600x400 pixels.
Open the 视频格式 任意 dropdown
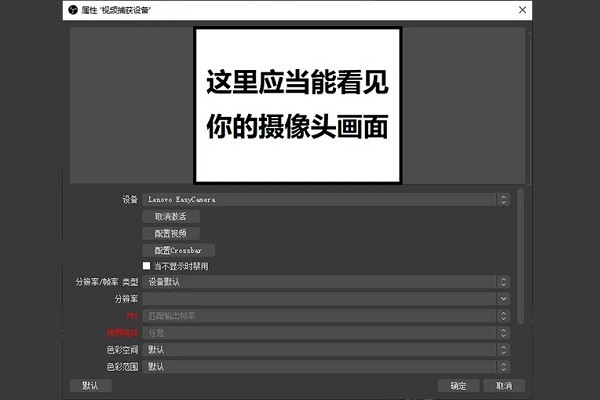click(x=326, y=333)
